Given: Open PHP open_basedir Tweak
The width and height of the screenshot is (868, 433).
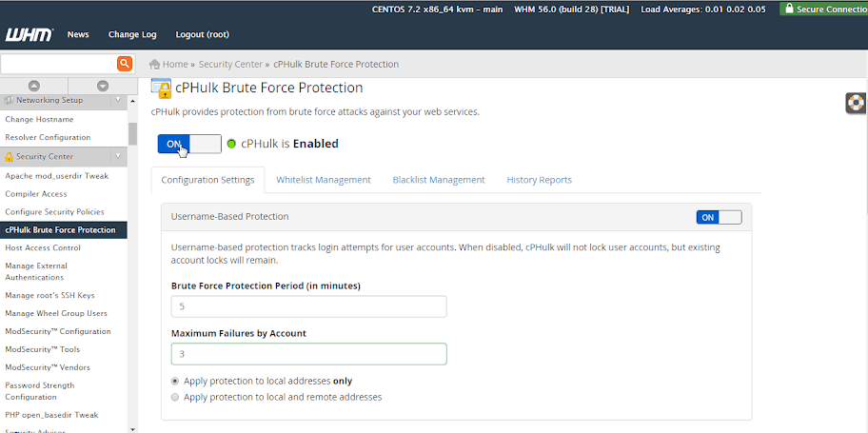Looking at the screenshot, I should tap(51, 415).
